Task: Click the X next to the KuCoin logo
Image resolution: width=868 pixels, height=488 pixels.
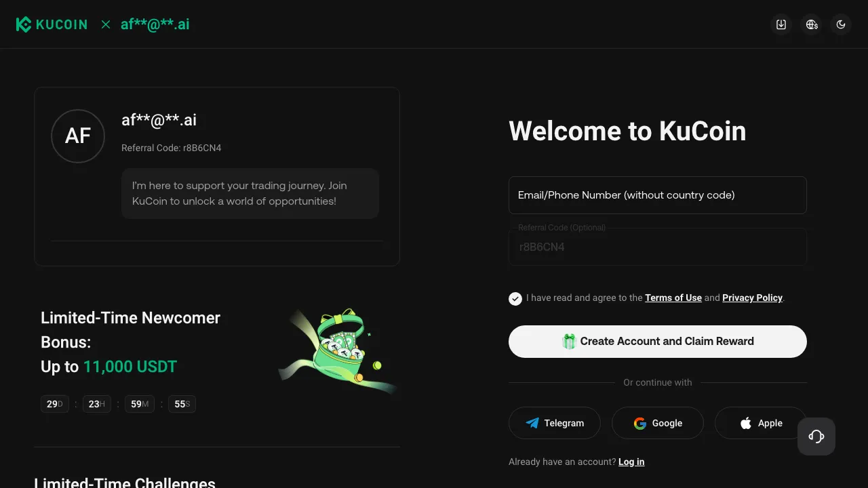Action: [x=106, y=24]
